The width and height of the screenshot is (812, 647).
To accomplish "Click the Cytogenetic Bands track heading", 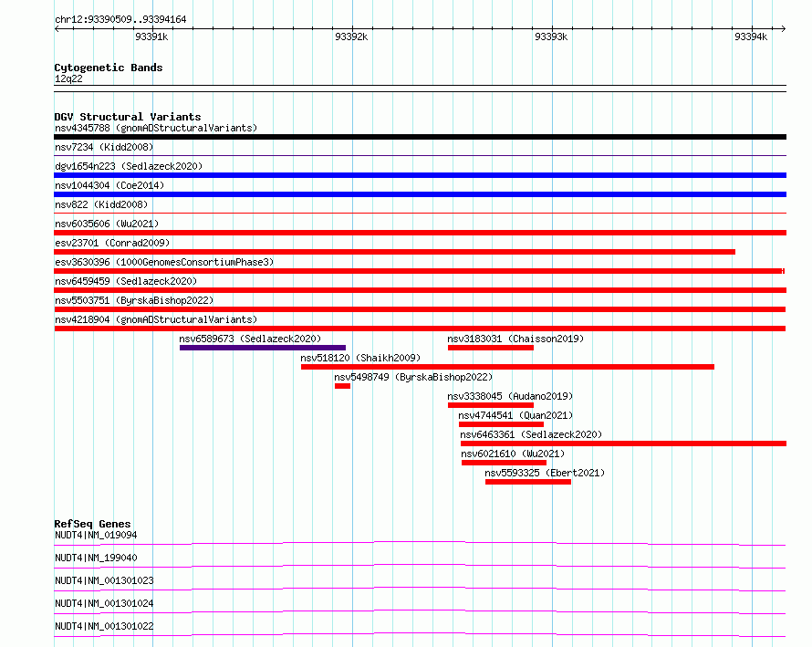I will [109, 68].
